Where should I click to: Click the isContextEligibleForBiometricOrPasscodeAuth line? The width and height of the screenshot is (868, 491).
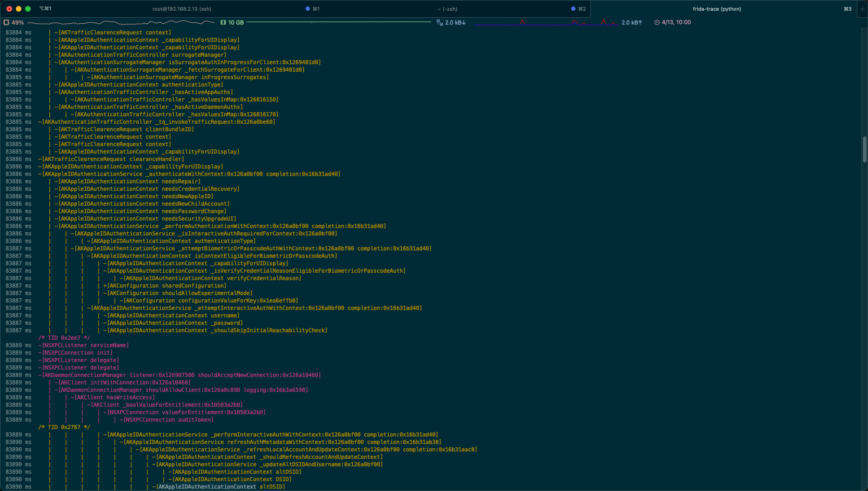(212, 256)
